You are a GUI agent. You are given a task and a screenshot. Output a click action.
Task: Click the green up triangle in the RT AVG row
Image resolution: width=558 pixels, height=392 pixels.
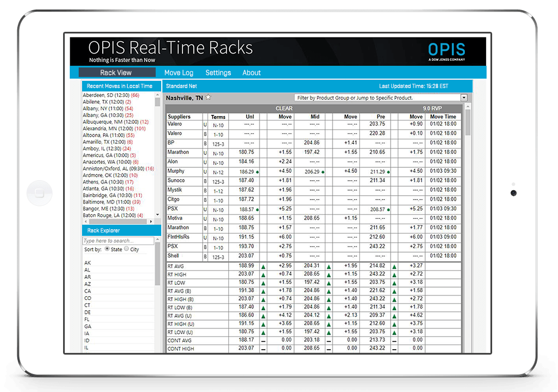(x=263, y=266)
